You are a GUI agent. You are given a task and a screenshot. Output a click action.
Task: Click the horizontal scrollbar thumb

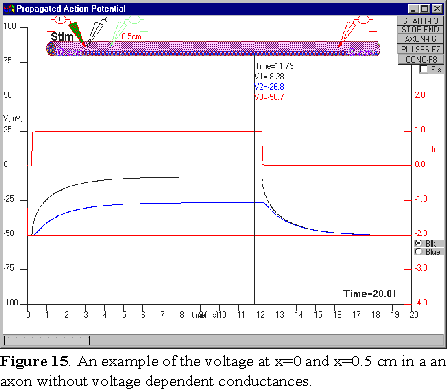47,340
